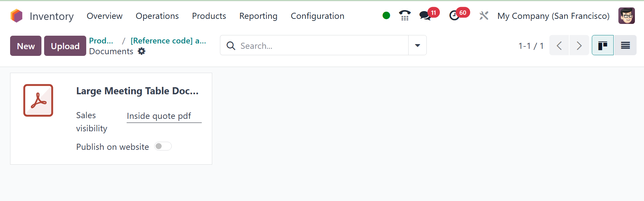
Task: Toggle the Publish on website switch
Action: [x=163, y=146]
